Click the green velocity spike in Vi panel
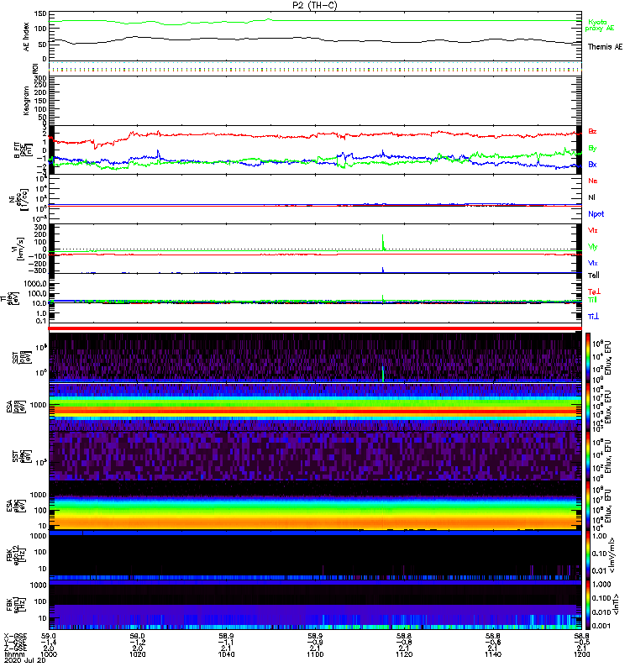Screen dimensions: 630x672 [x=383, y=242]
